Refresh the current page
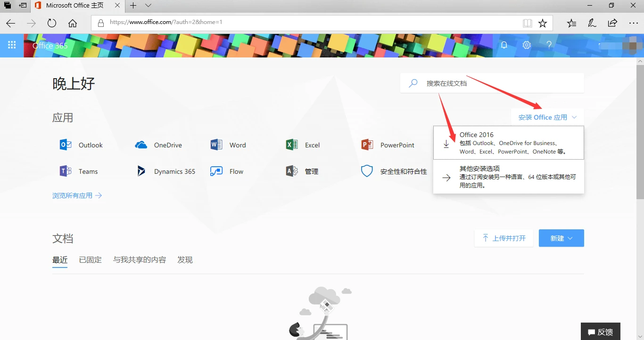 (x=52, y=23)
